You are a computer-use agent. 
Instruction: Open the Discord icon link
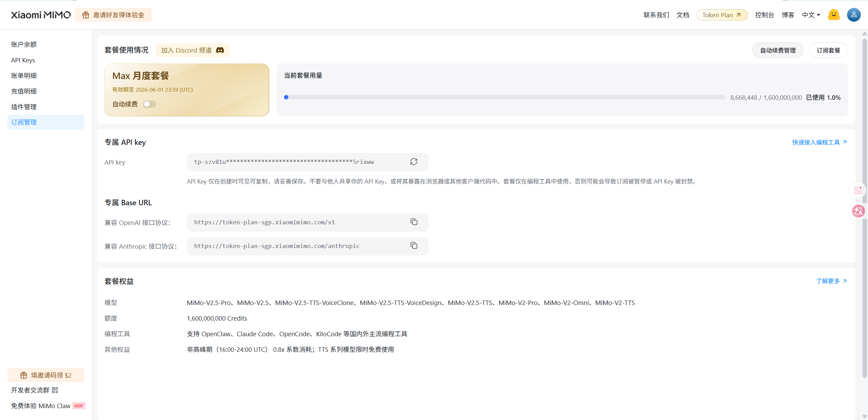coord(220,50)
